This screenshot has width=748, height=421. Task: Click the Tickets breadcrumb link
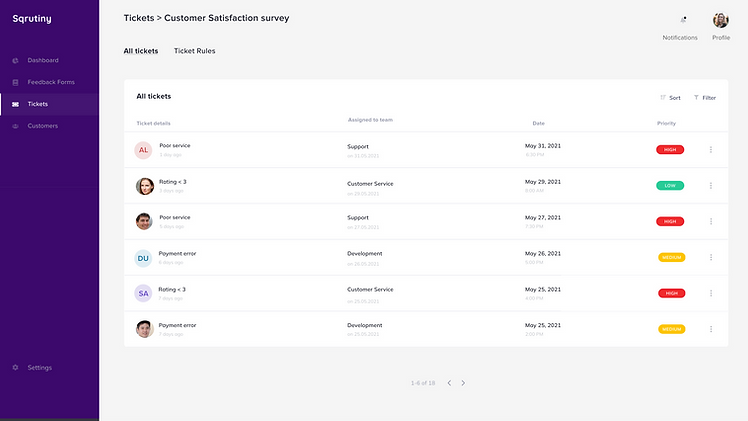[139, 18]
